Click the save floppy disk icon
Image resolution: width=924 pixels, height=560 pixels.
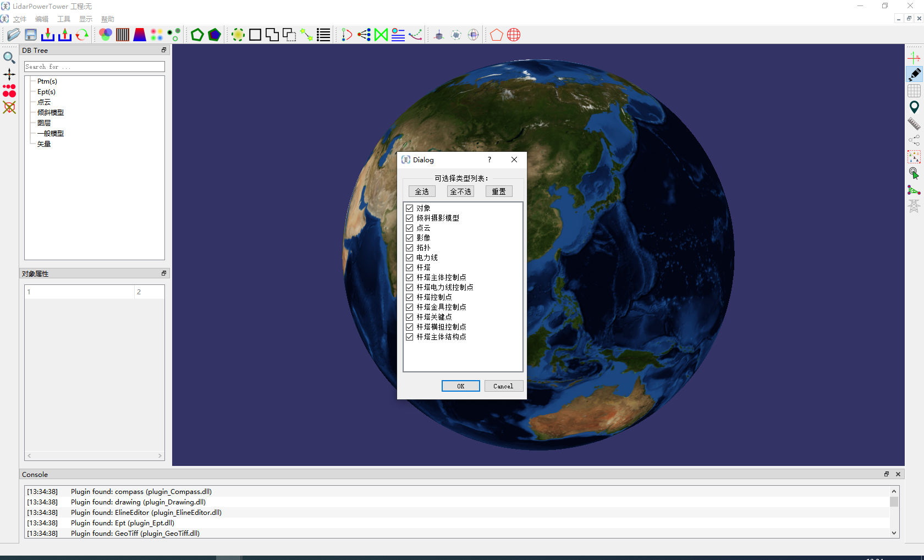tap(31, 35)
